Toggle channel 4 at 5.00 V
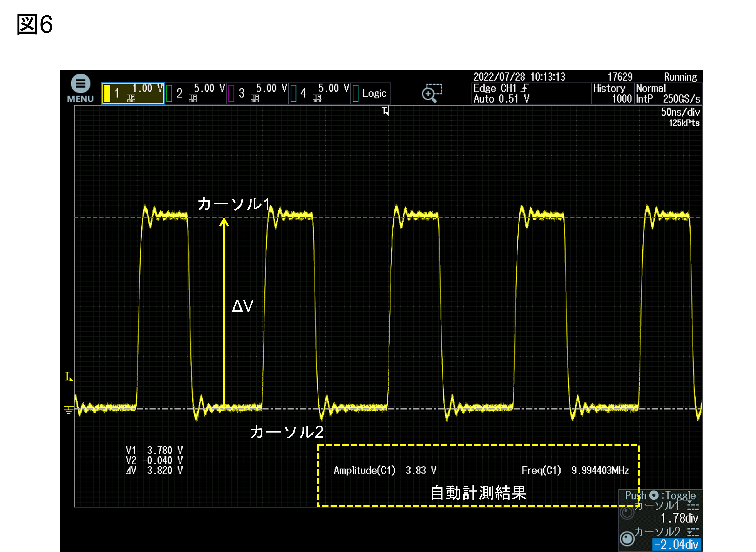 320,93
